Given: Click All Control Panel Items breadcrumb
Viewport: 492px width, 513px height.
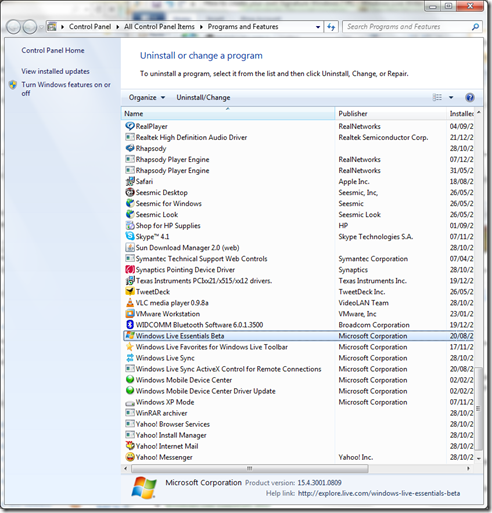Looking at the screenshot, I should click(159, 27).
